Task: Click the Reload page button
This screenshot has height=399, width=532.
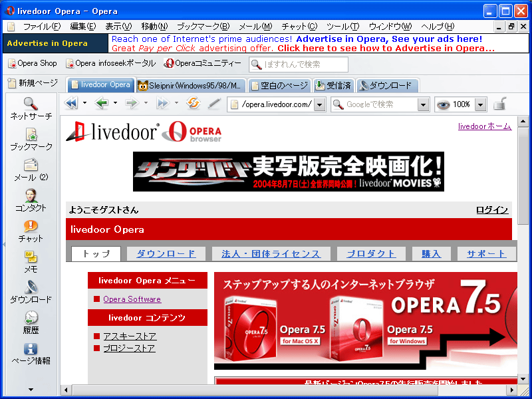Action: pos(193,103)
